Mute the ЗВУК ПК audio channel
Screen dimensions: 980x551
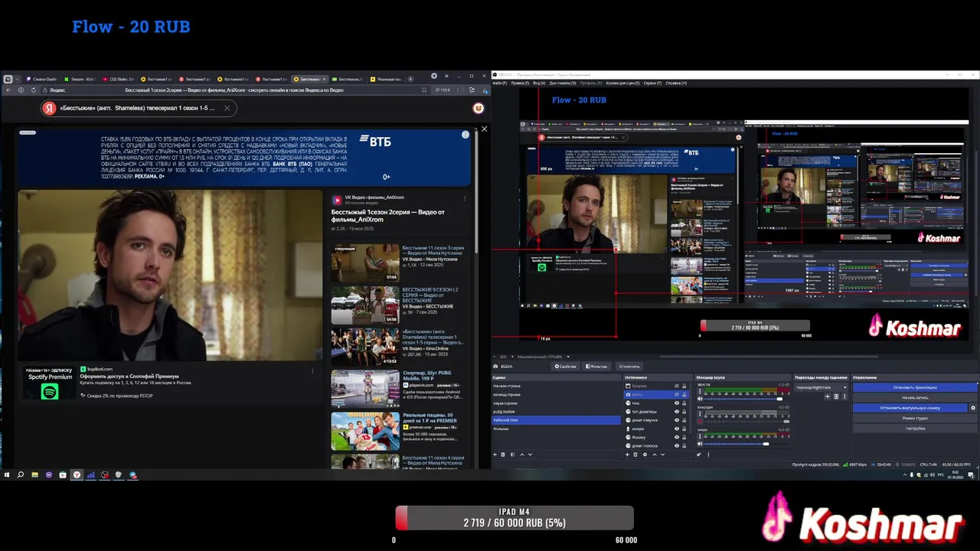700,399
